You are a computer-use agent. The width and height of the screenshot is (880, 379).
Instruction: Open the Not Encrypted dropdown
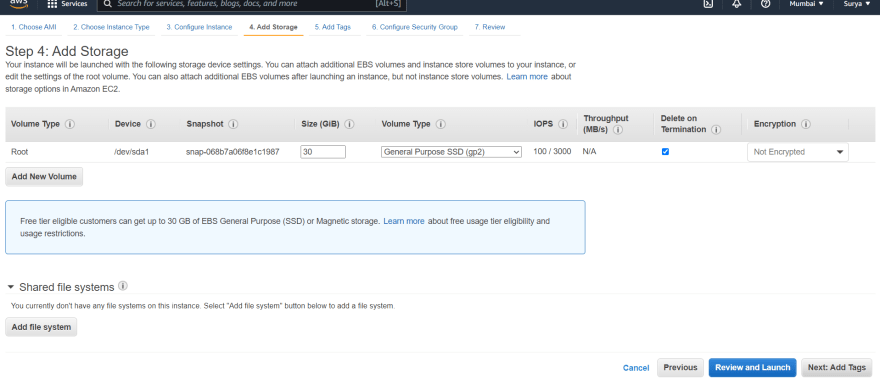tap(798, 152)
